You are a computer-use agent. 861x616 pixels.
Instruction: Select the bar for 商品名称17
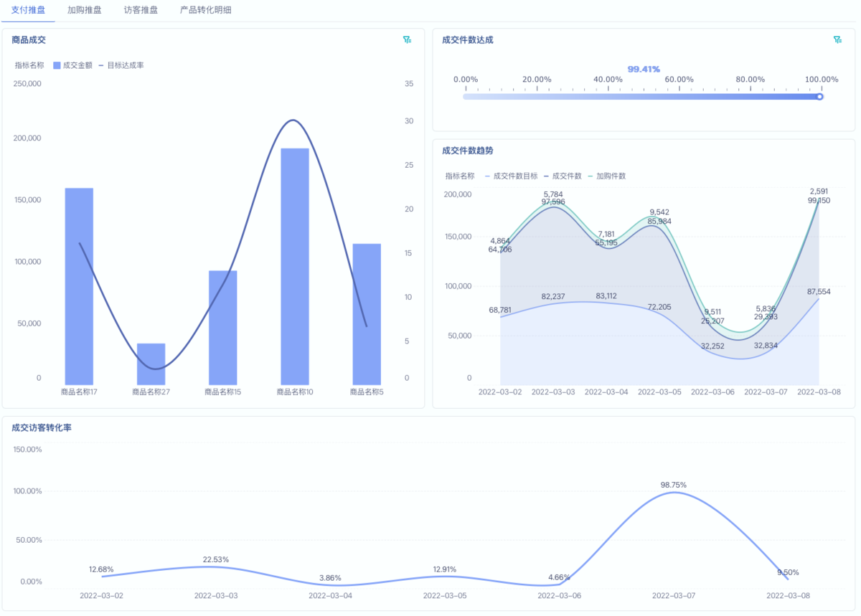point(79,285)
